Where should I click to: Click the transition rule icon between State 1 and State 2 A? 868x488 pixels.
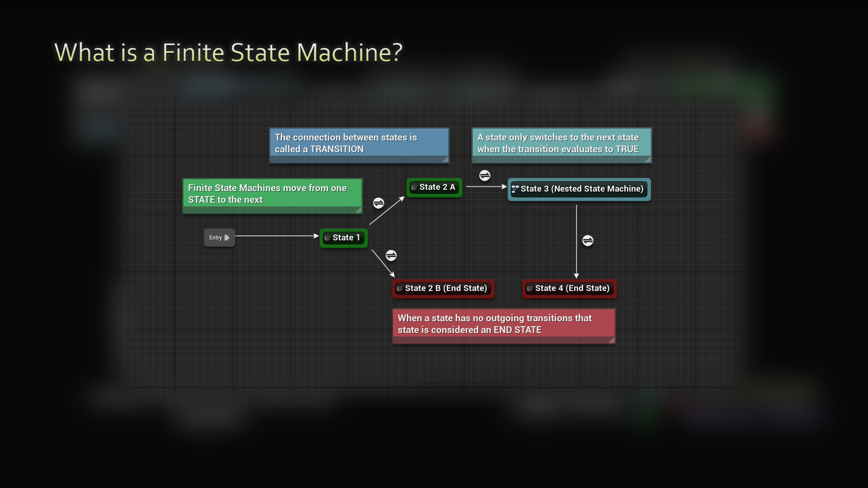[378, 203]
